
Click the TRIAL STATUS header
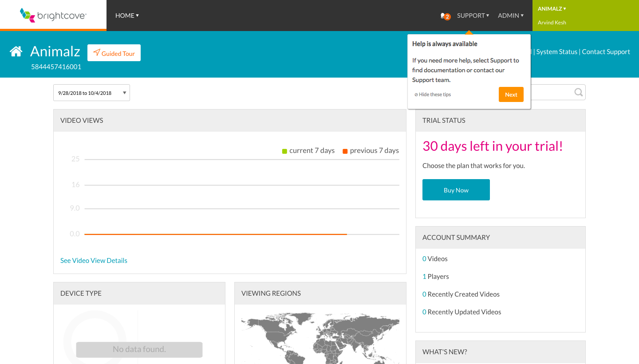501,121
